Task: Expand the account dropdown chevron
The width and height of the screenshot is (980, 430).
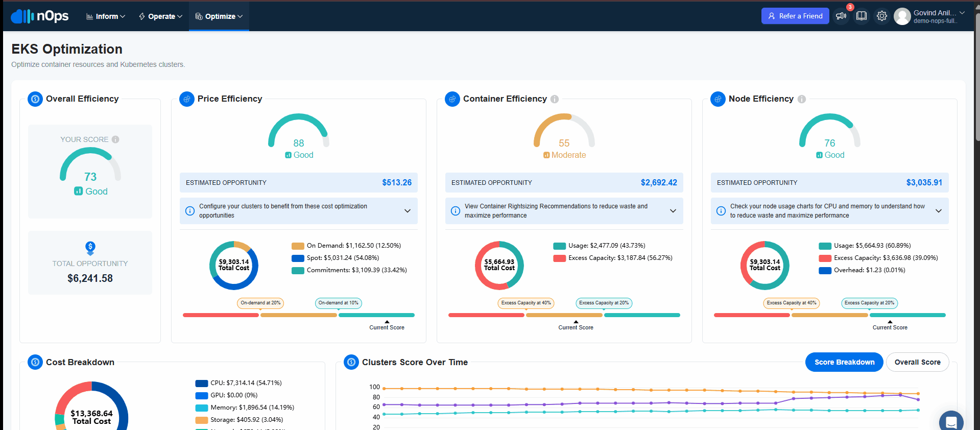Action: (x=962, y=13)
